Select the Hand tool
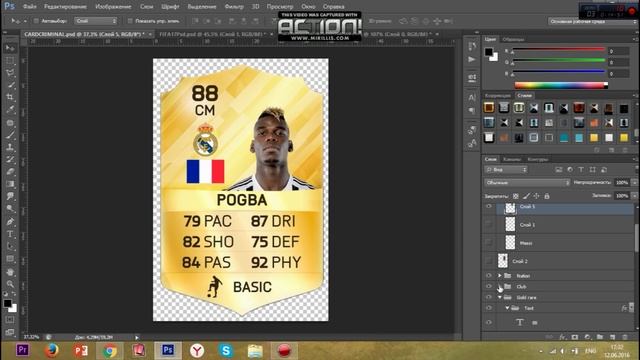This screenshot has height=360, width=640. point(10,272)
